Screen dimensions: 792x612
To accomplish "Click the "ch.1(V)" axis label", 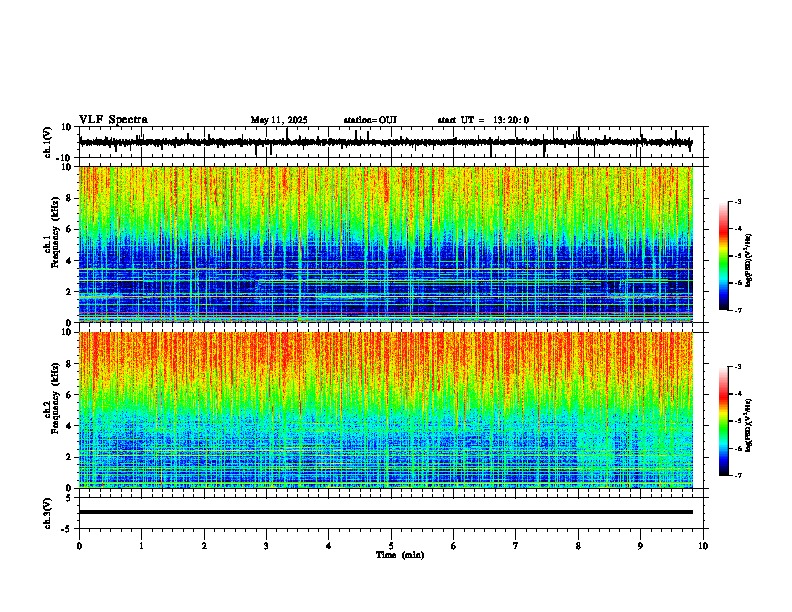I will [47, 142].
